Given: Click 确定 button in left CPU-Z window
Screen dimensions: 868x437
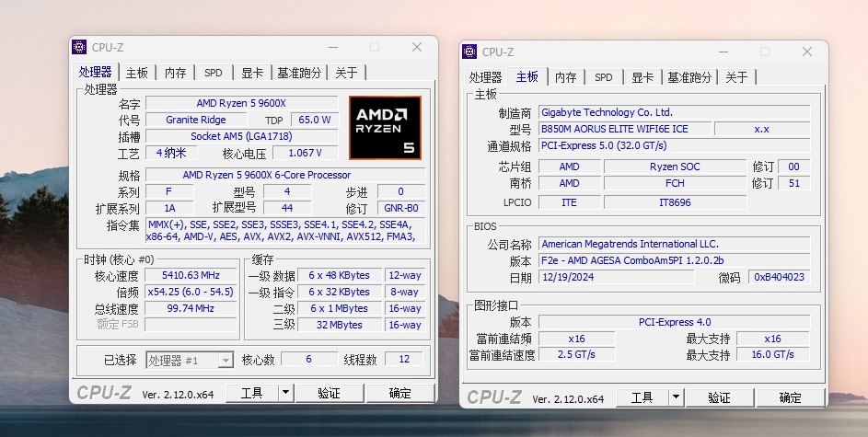Looking at the screenshot, I should click(400, 393).
